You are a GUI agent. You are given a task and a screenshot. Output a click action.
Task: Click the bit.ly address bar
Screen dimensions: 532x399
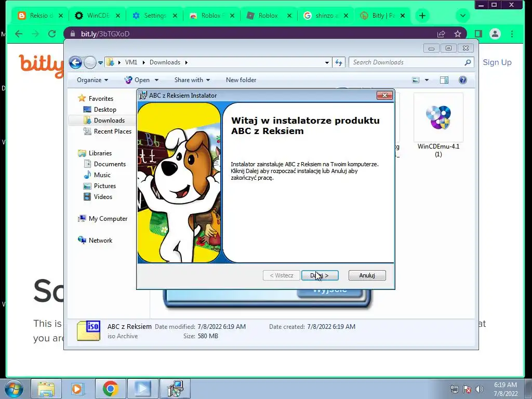251,34
